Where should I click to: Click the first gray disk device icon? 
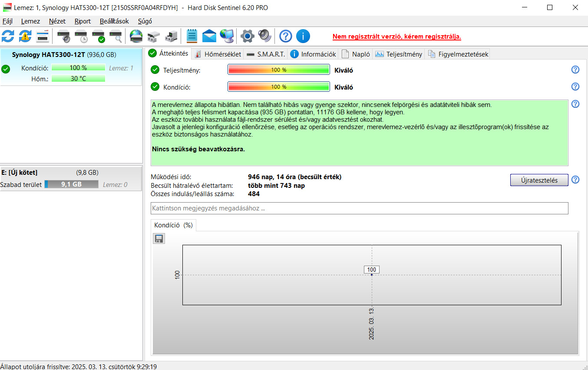pyautogui.click(x=154, y=36)
